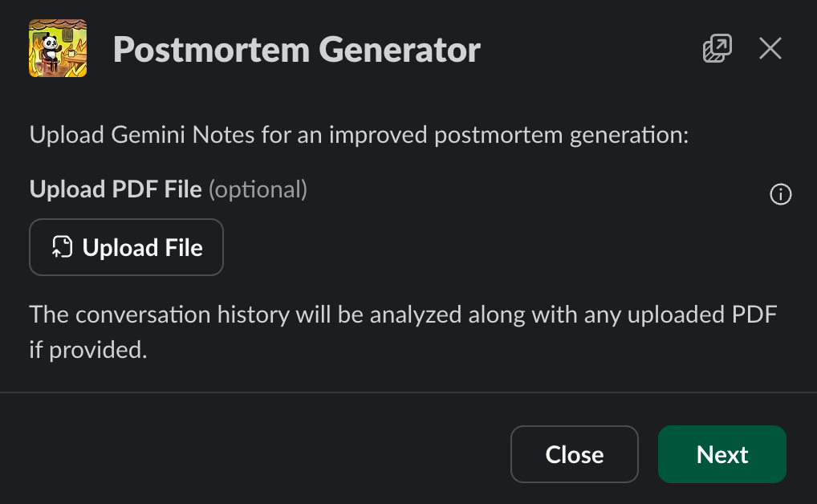This screenshot has height=504, width=817.
Task: Attach a PDF using Upload File
Action: tap(126, 247)
